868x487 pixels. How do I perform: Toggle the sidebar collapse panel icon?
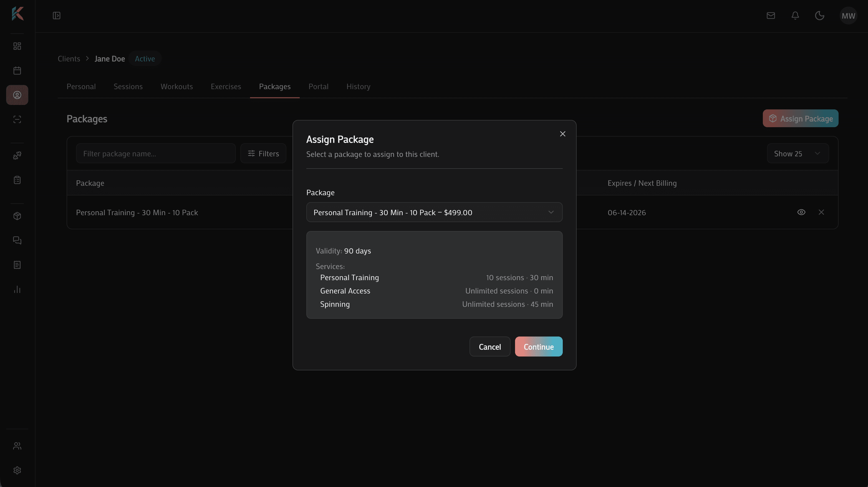click(x=57, y=16)
